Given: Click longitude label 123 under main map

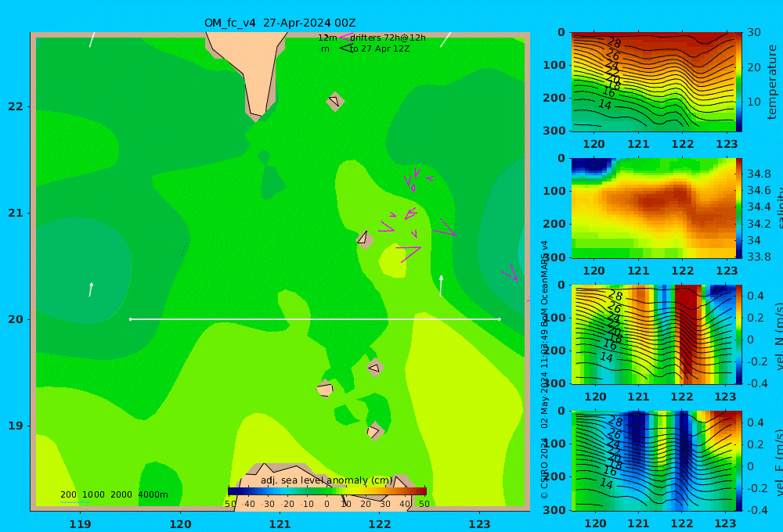Looking at the screenshot, I should click(479, 524).
